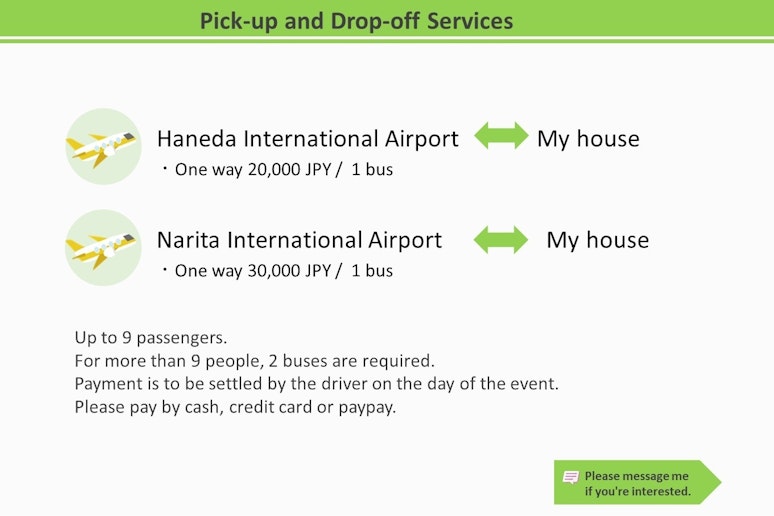
Task: Click the "One way 30,000 JPY" price text
Action: pos(253,271)
